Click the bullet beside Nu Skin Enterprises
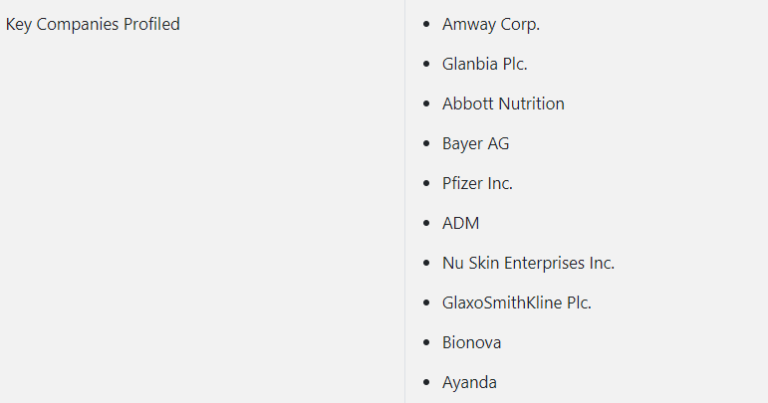Screen dimensions: 768x403 pyautogui.click(x=427, y=264)
